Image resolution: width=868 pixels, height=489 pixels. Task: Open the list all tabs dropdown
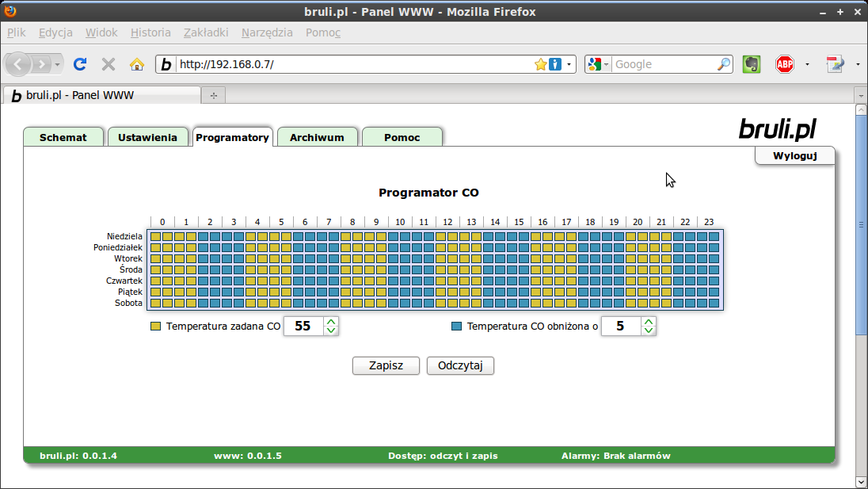tap(860, 95)
